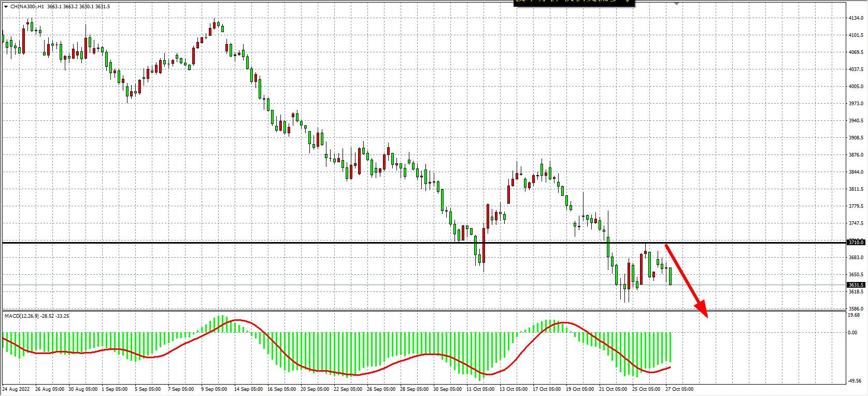The width and height of the screenshot is (868, 396).
Task: Click the 4134.0 price scale label
Action: coord(855,18)
